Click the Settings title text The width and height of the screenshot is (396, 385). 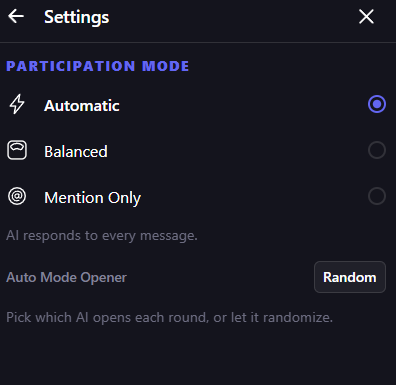pos(77,17)
